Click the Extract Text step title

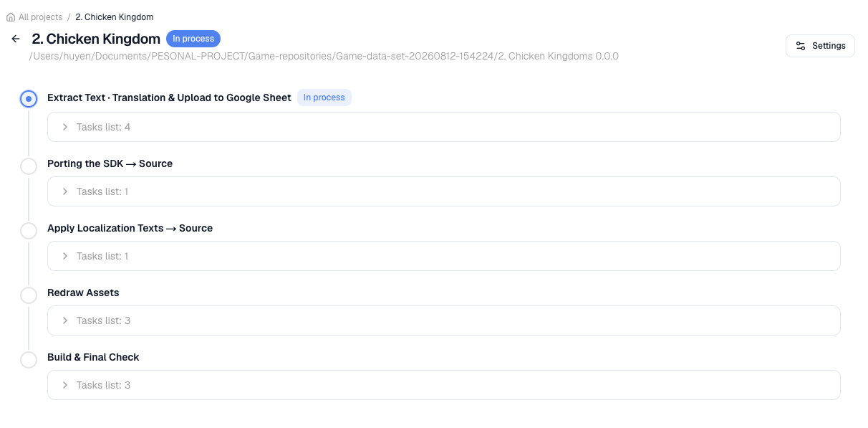pos(169,98)
